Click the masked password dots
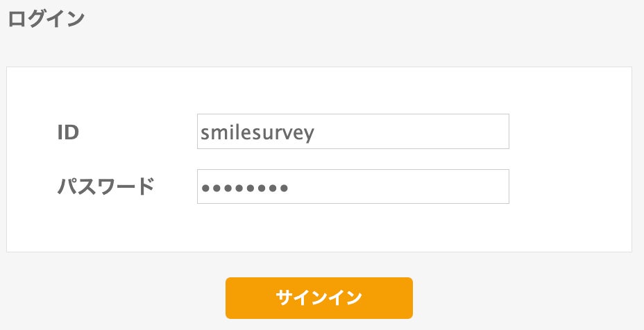The width and height of the screenshot is (644, 330). (x=244, y=187)
